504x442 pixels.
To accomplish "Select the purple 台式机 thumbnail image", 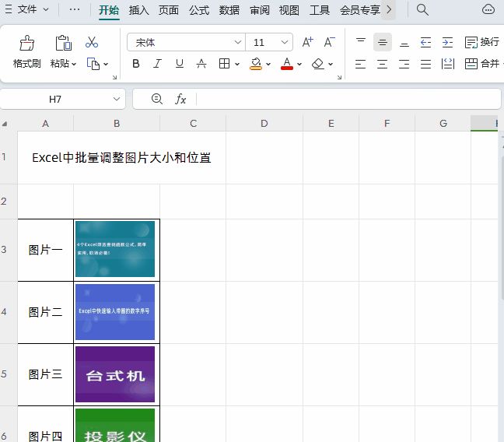I will coord(115,374).
